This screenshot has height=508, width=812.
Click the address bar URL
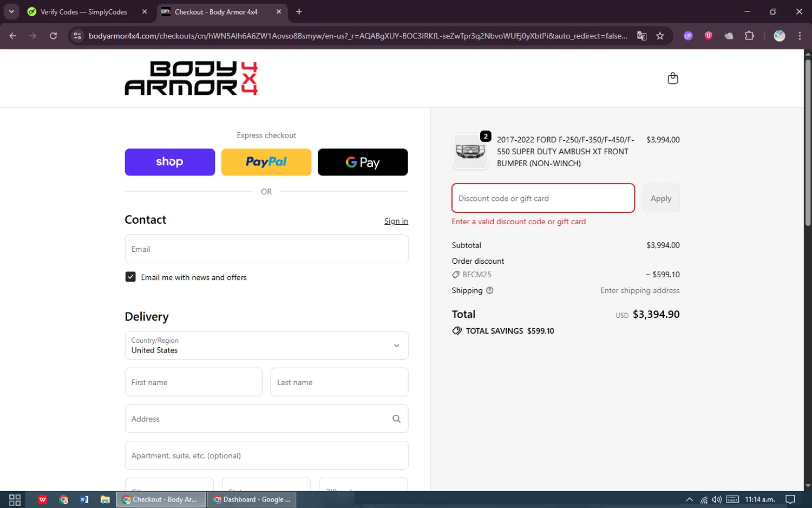coord(358,36)
